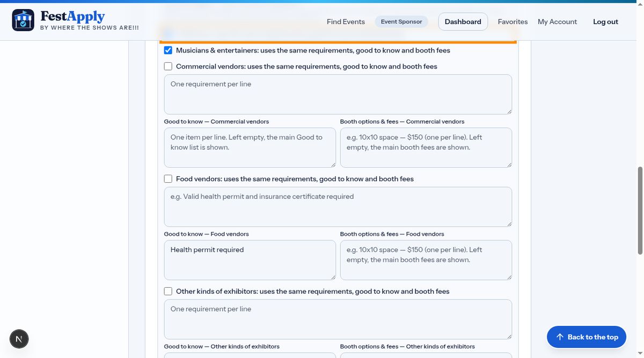Click the Good to know Commercial vendors field
This screenshot has height=358, width=644.
pos(250,147)
